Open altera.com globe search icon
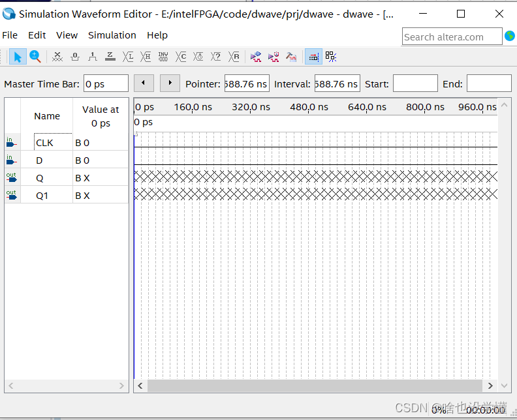The image size is (517, 420). click(510, 36)
